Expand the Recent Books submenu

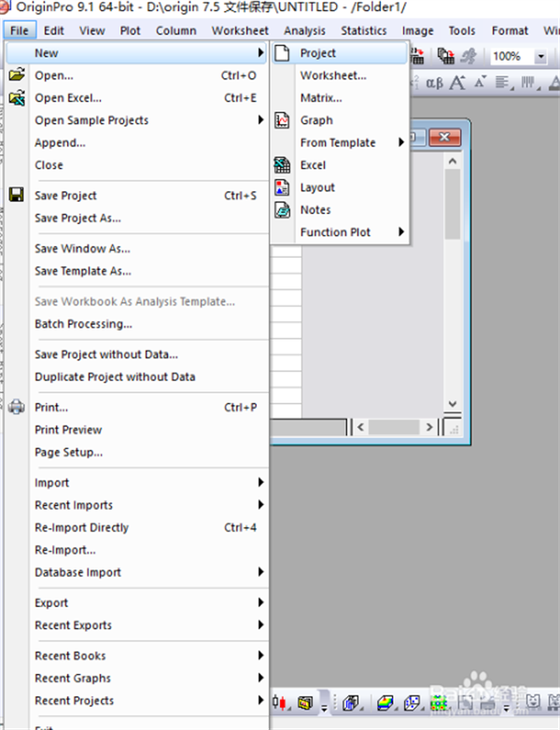[x=137, y=655]
